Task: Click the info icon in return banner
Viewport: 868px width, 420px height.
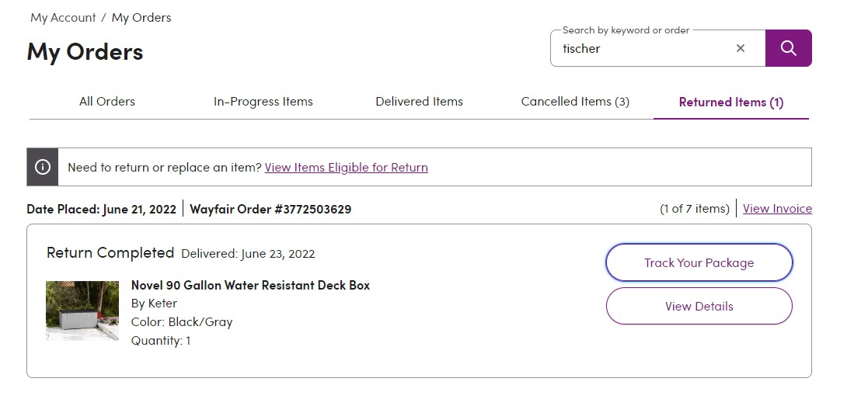Action: coord(43,167)
